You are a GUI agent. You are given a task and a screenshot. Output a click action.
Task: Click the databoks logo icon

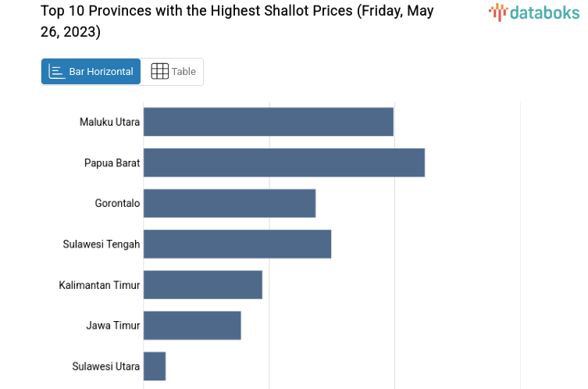click(497, 12)
